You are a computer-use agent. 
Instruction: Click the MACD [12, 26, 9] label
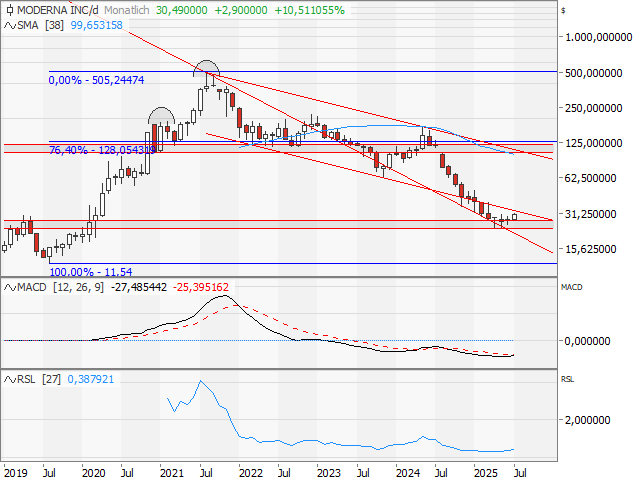(x=60, y=287)
